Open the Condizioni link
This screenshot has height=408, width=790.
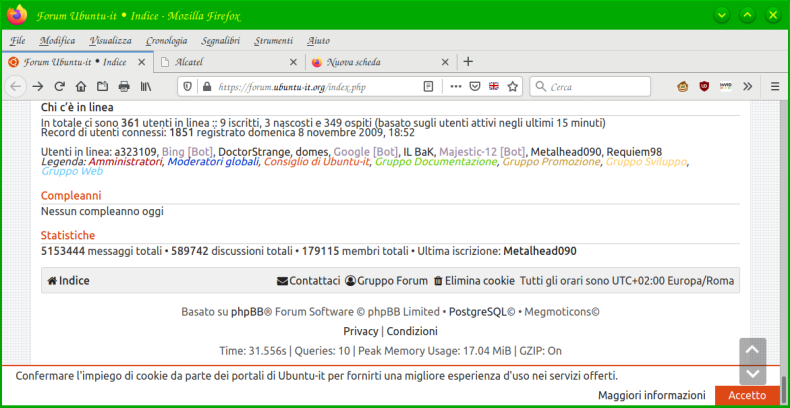[412, 331]
